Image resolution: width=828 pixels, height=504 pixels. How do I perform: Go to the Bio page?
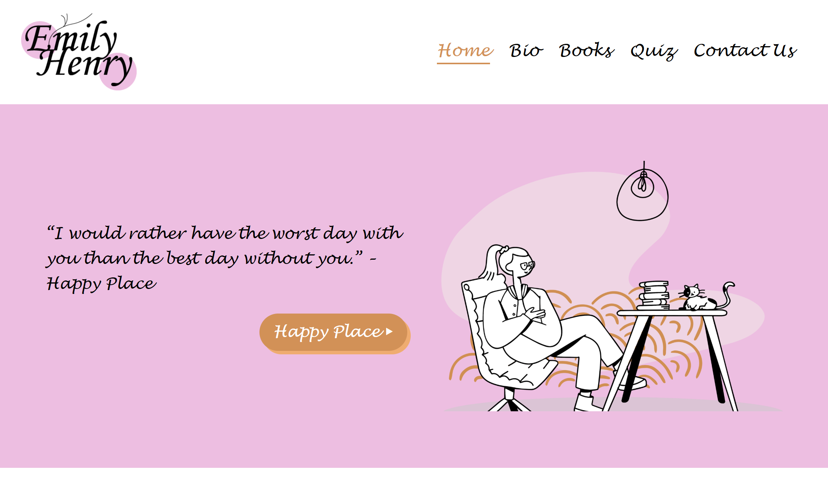tap(526, 50)
